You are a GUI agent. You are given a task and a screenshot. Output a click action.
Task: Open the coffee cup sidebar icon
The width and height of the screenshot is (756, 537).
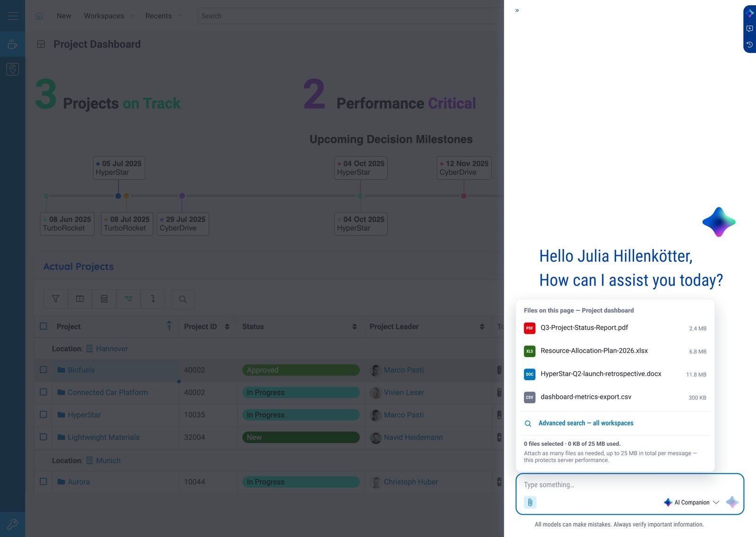pos(13,44)
